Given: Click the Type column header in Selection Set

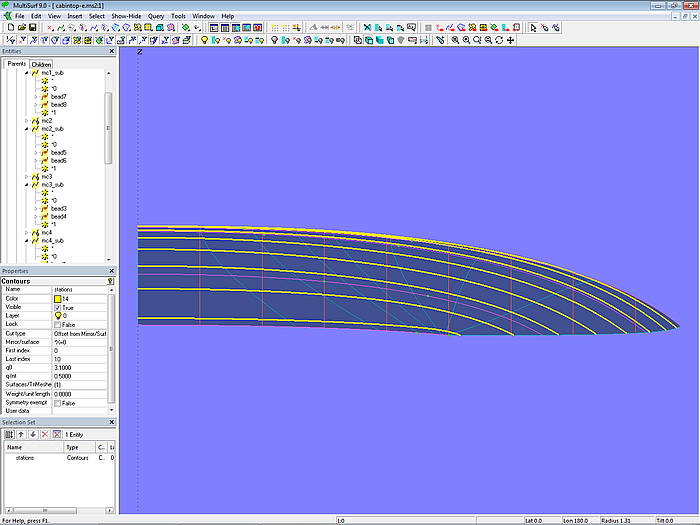Looking at the screenshot, I should 72,447.
